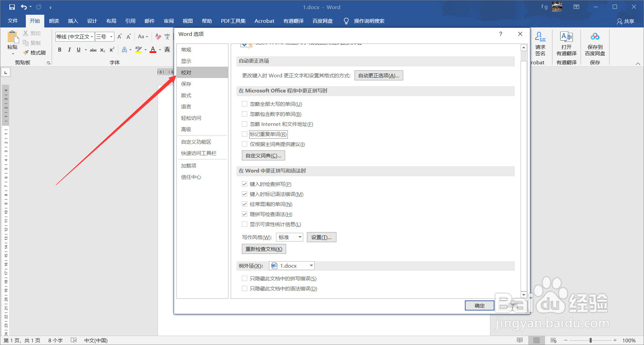Toggle Italic formatting
The width and height of the screenshot is (644, 345).
pyautogui.click(x=69, y=50)
